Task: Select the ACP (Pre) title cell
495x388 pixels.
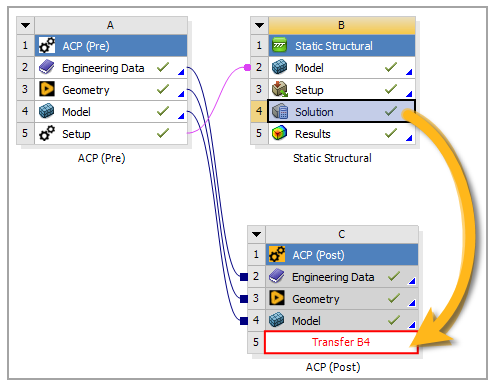Action: pyautogui.click(x=111, y=46)
